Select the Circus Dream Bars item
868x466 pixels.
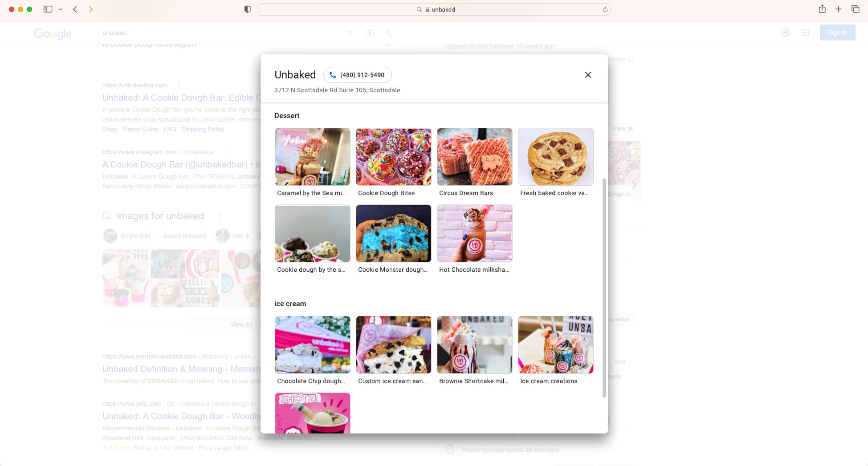point(474,157)
